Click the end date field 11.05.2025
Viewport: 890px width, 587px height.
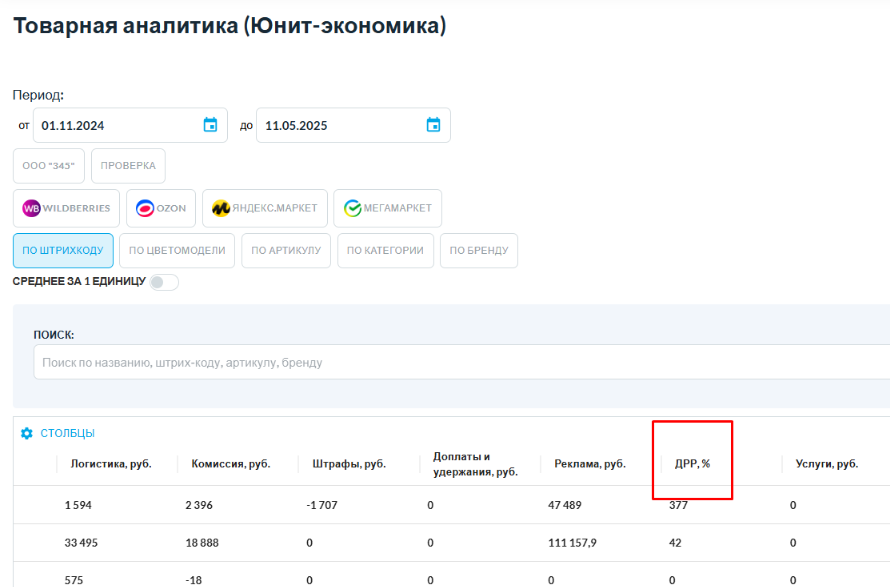point(335,125)
